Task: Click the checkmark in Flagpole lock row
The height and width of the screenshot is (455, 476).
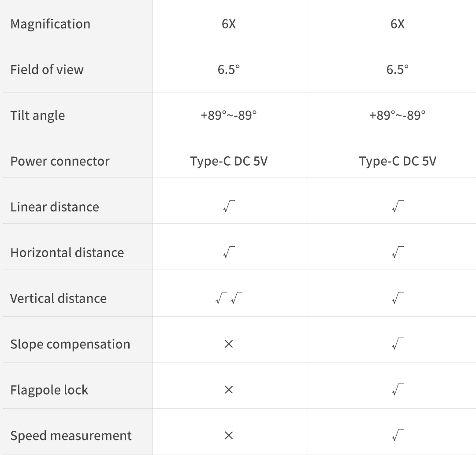Action: 398,390
